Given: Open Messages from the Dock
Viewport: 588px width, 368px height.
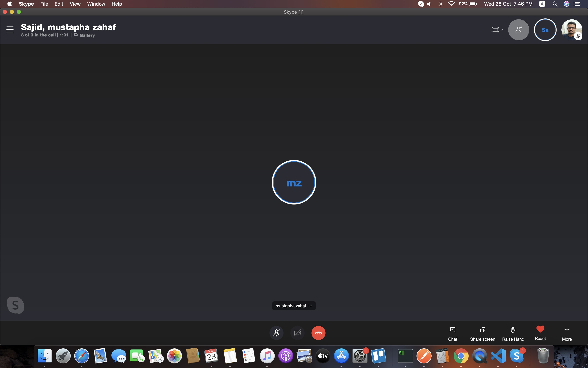Looking at the screenshot, I should [x=119, y=356].
